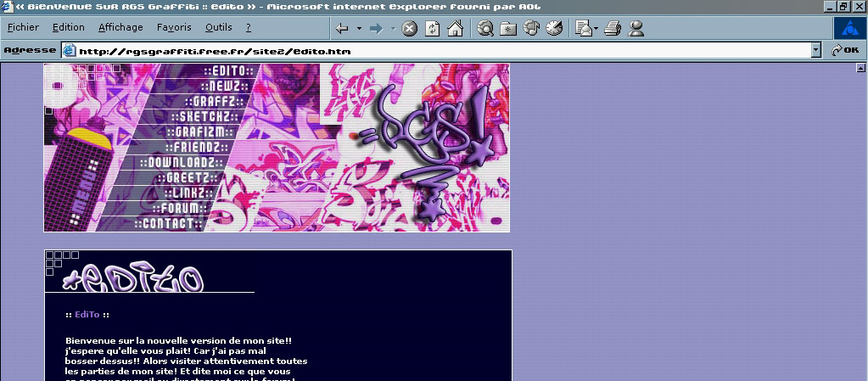
Task: Open the ::EDITO:: site menu link
Action: click(x=228, y=71)
